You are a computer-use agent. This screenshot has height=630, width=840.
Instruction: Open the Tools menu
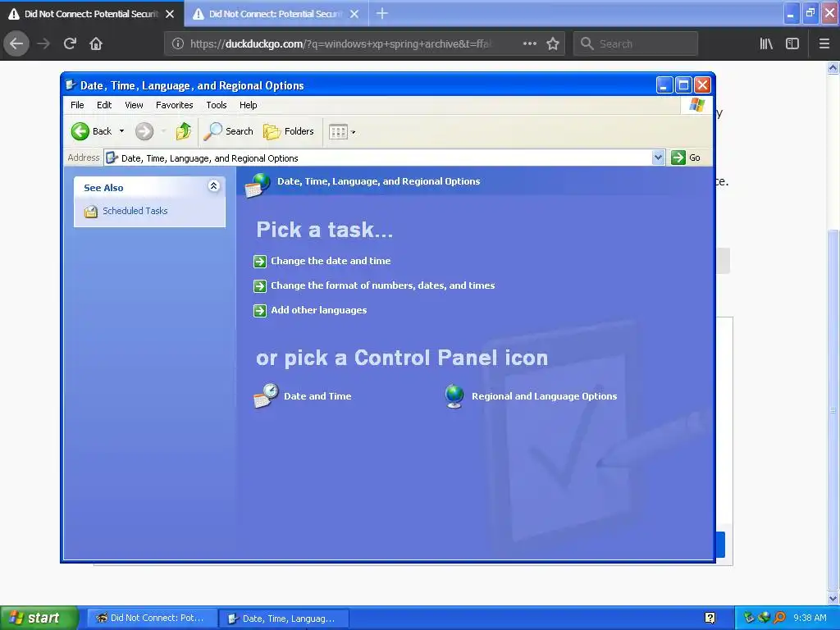tap(217, 105)
